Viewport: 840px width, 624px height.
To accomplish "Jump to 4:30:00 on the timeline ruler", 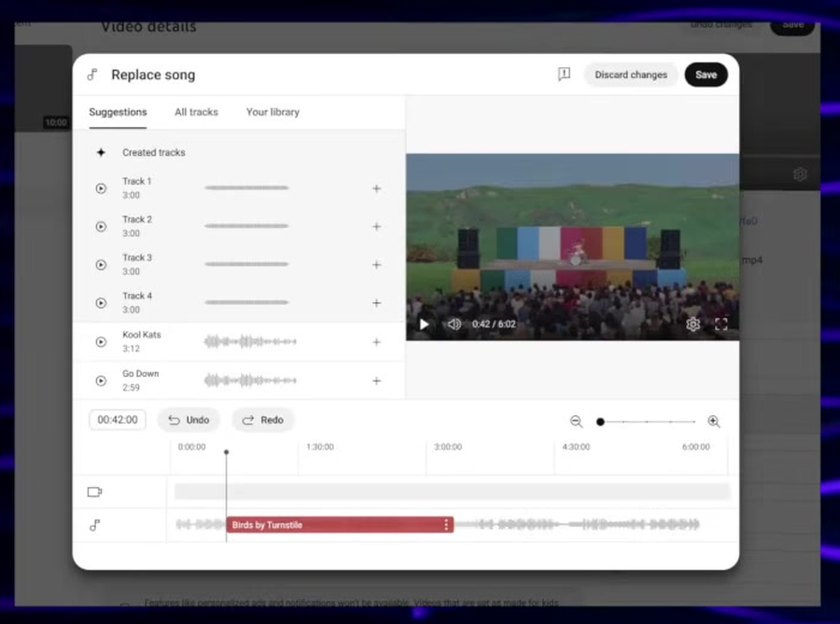I will 576,447.
